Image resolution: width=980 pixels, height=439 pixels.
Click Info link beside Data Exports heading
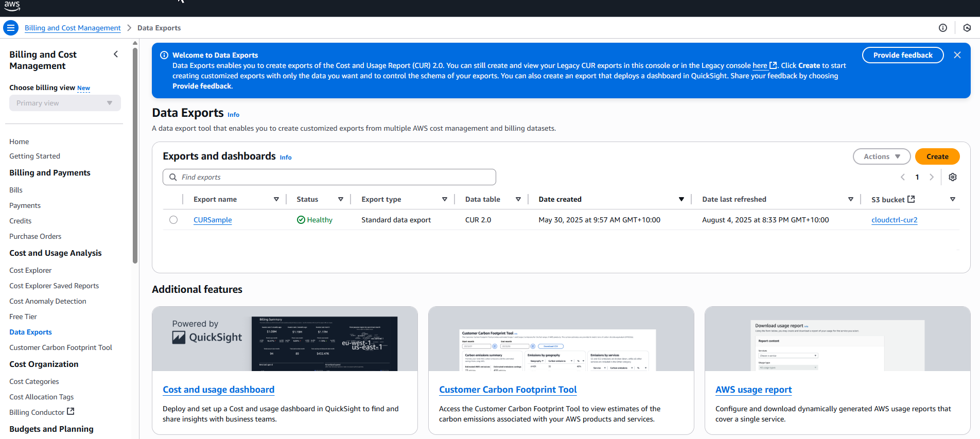click(234, 115)
